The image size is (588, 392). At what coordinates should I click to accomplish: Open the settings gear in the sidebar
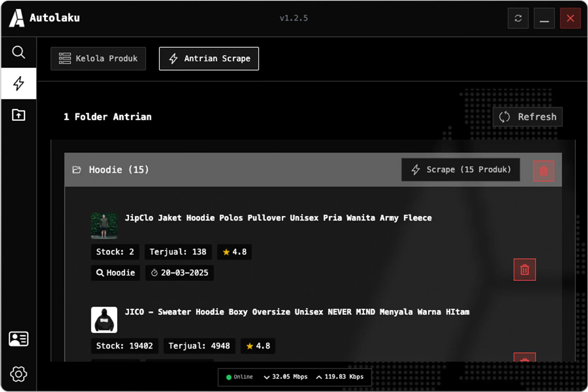tap(18, 374)
